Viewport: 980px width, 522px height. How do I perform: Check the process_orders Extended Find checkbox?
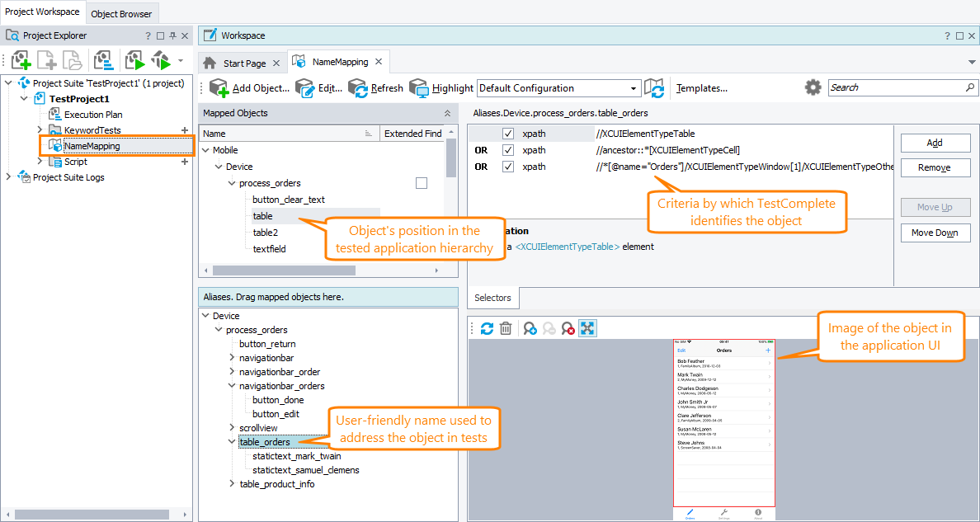422,183
